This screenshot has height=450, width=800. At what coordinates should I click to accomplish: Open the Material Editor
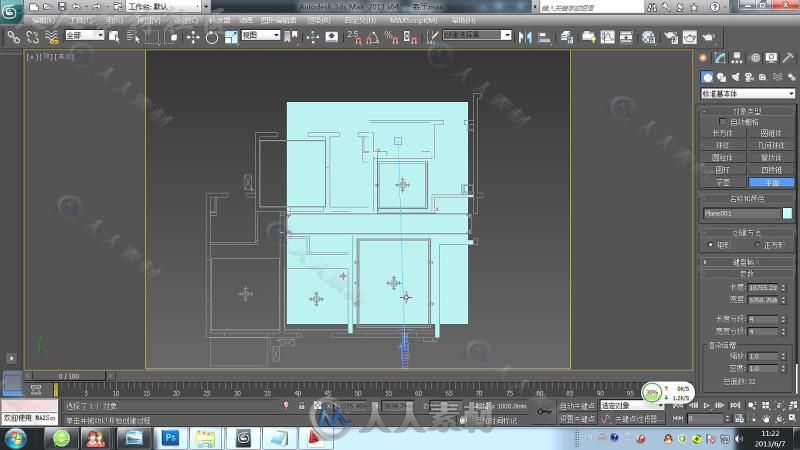pos(648,37)
